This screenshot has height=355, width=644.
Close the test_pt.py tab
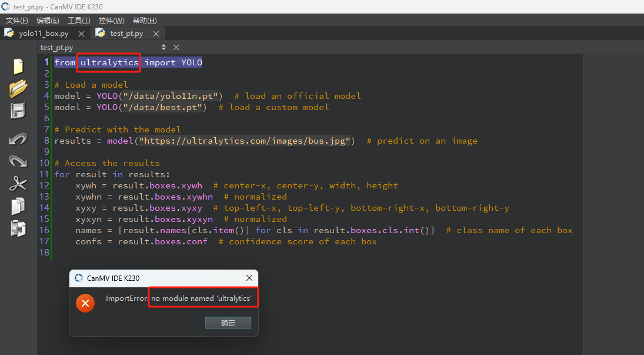[156, 34]
